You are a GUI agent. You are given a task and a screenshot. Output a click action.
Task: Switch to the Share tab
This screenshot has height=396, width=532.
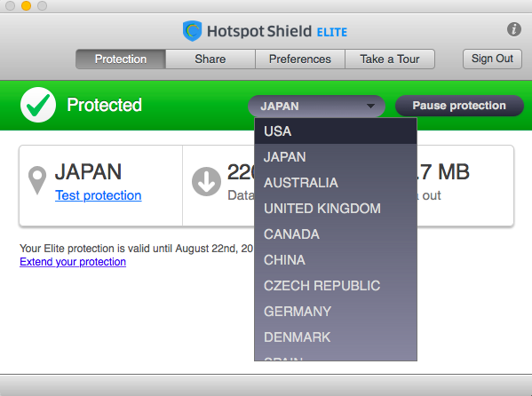coord(210,59)
